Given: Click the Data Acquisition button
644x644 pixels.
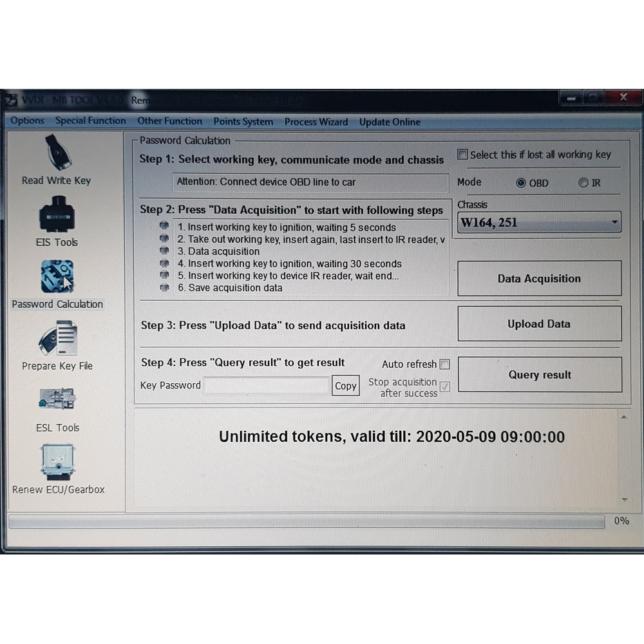Looking at the screenshot, I should click(x=539, y=278).
